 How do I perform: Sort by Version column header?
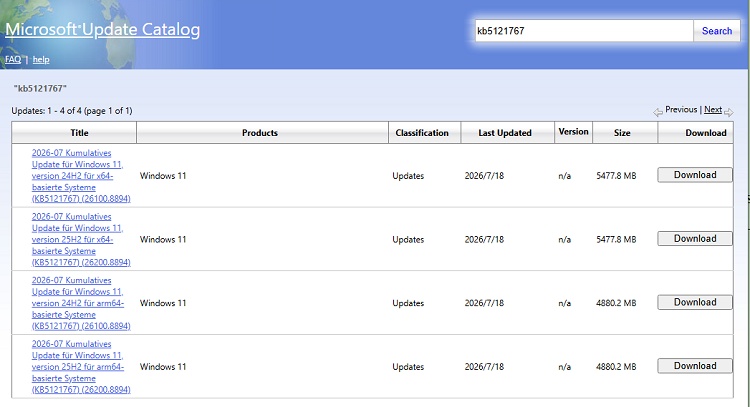click(574, 132)
